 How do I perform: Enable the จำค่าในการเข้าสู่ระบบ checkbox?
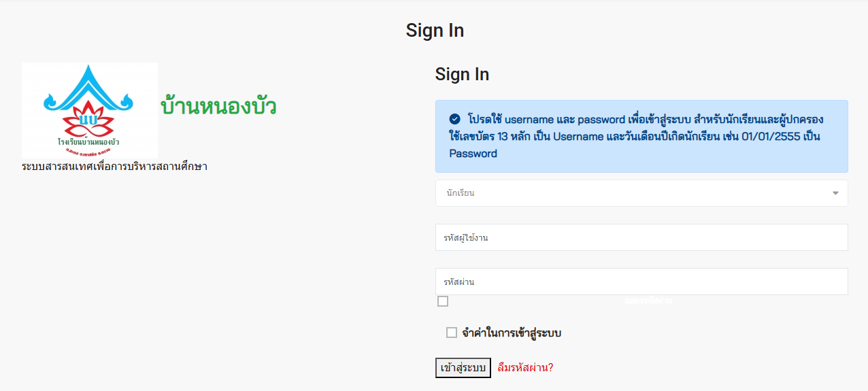pyautogui.click(x=452, y=333)
